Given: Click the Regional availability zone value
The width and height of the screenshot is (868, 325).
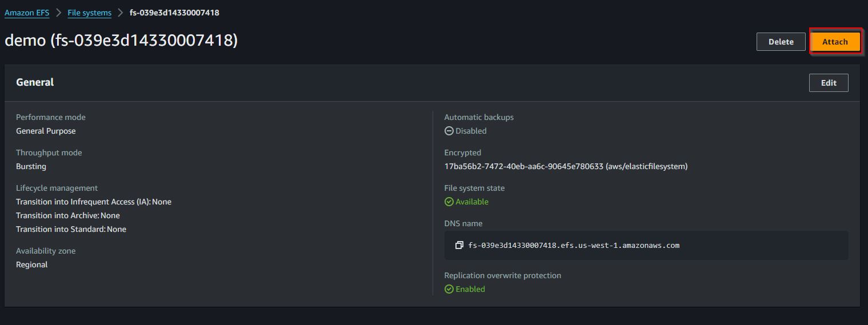Looking at the screenshot, I should click(31, 265).
